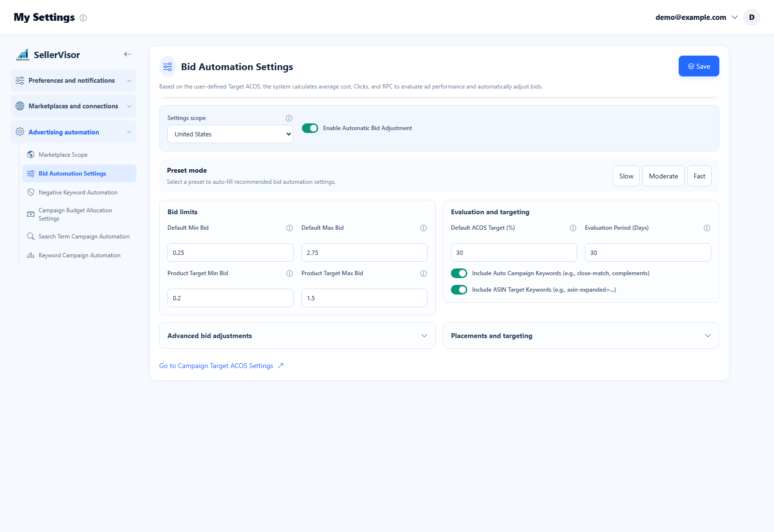This screenshot has width=774, height=532.
Task: Click the user avatar D
Action: [752, 17]
